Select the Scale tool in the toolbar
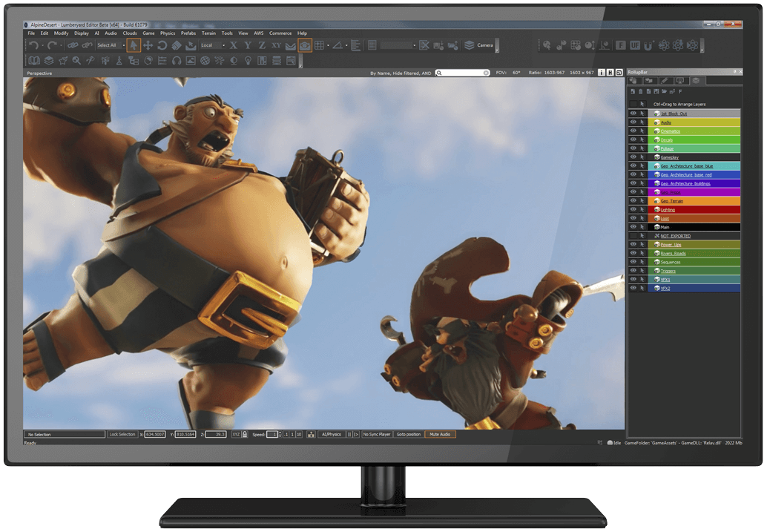 click(176, 45)
